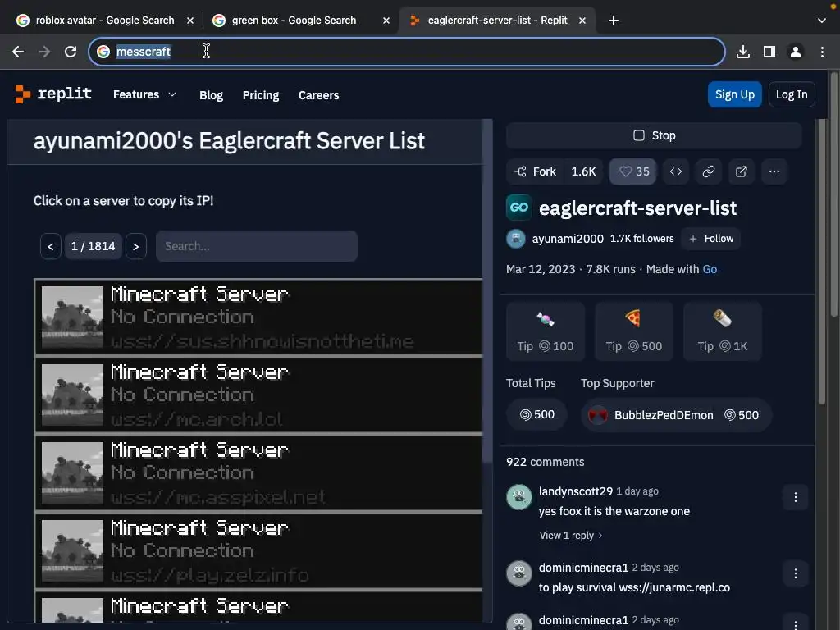Click the 922 comments heading
Viewport: 840px width, 630px height.
pos(545,462)
